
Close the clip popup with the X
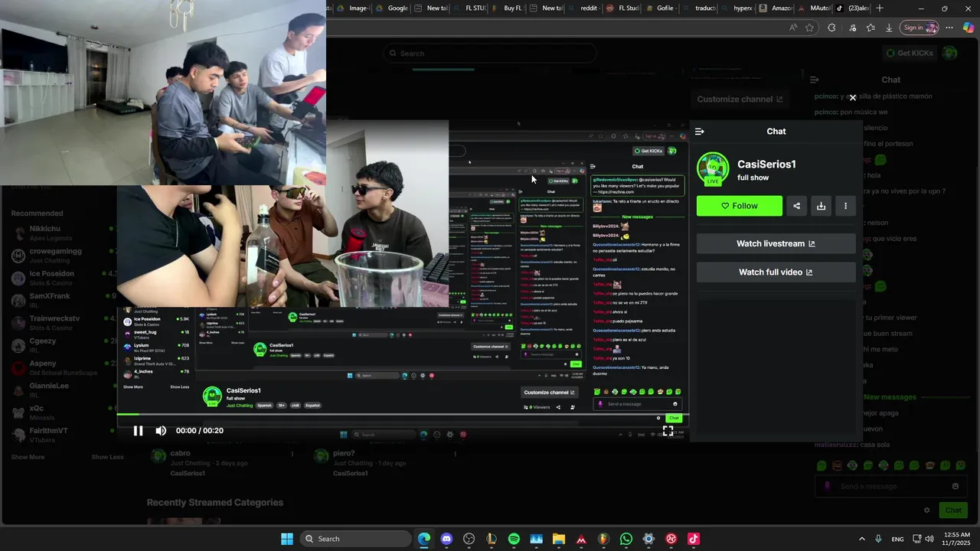point(852,98)
